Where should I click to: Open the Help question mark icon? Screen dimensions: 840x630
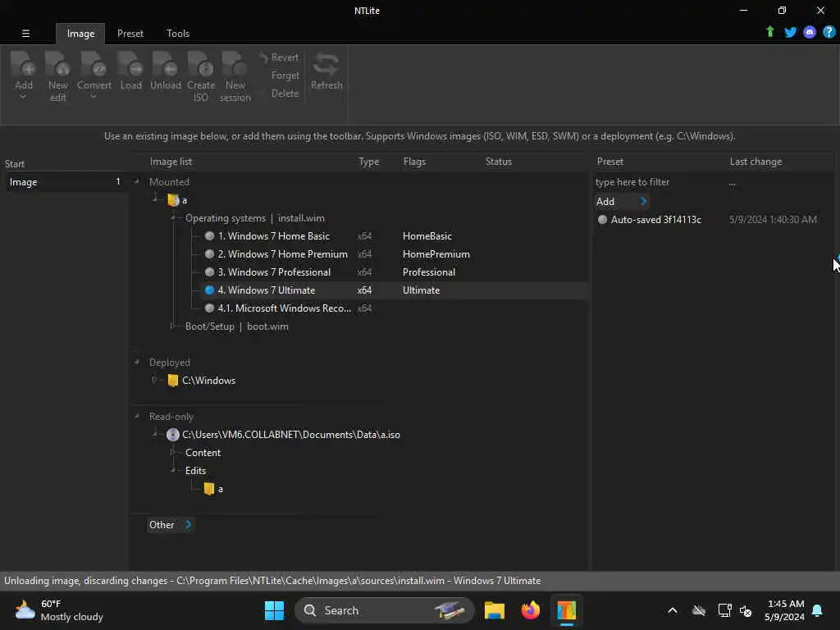click(x=829, y=32)
